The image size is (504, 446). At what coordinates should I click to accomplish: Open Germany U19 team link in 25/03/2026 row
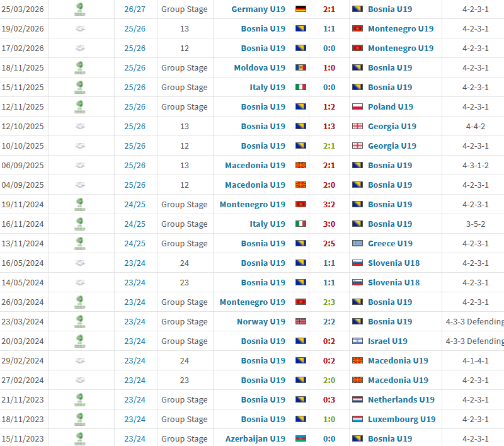(258, 9)
